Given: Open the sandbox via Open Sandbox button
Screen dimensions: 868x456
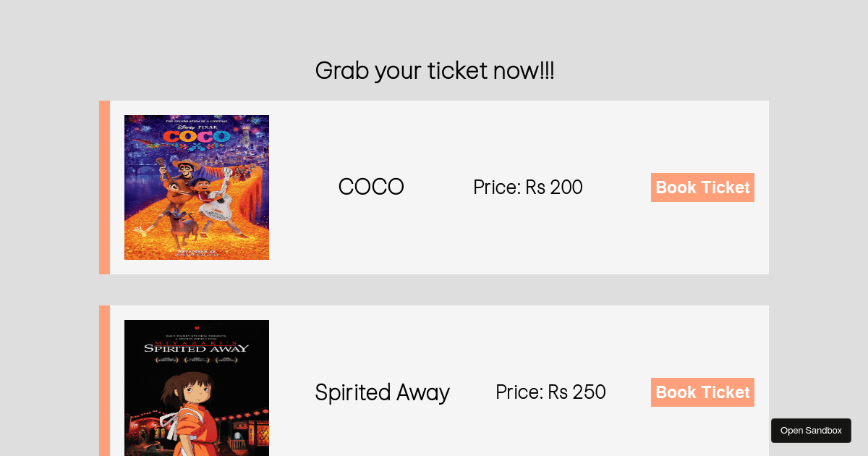Looking at the screenshot, I should pyautogui.click(x=811, y=431).
